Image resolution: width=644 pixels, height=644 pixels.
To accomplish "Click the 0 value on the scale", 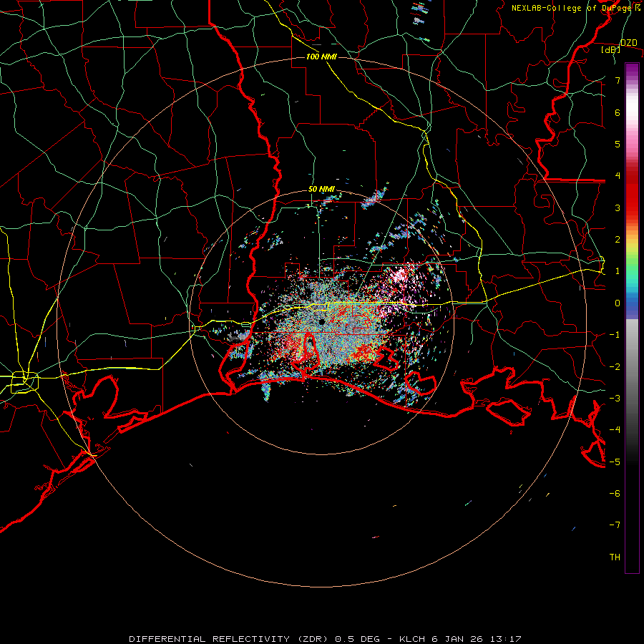I will pyautogui.click(x=618, y=303).
